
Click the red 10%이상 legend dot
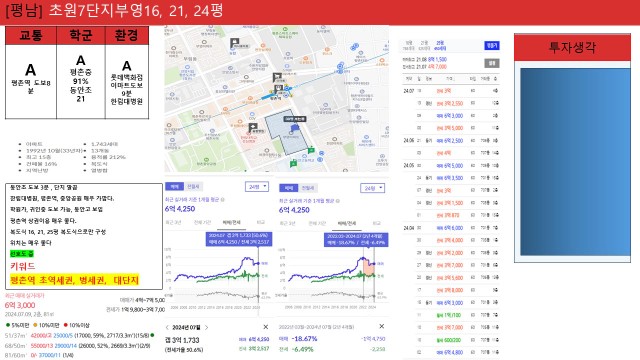65,325
